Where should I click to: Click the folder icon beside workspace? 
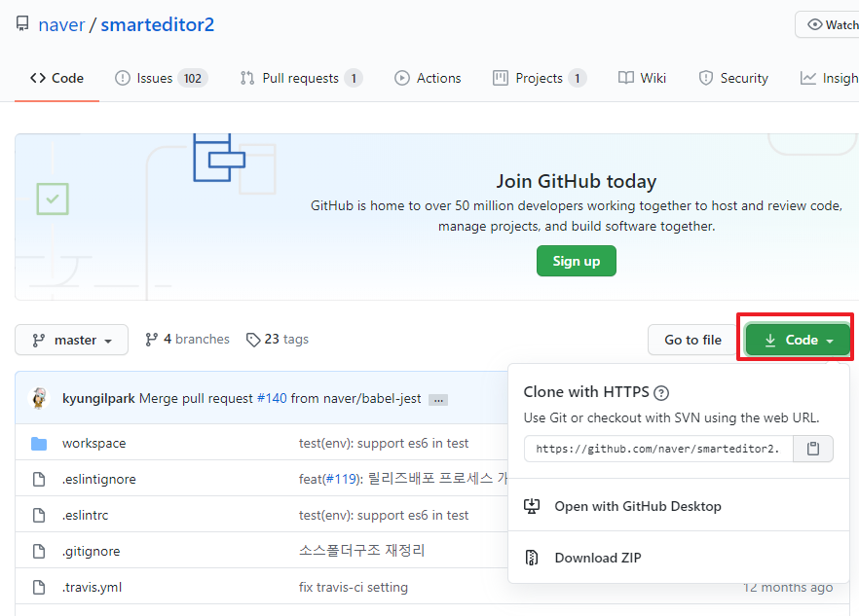[x=38, y=443]
